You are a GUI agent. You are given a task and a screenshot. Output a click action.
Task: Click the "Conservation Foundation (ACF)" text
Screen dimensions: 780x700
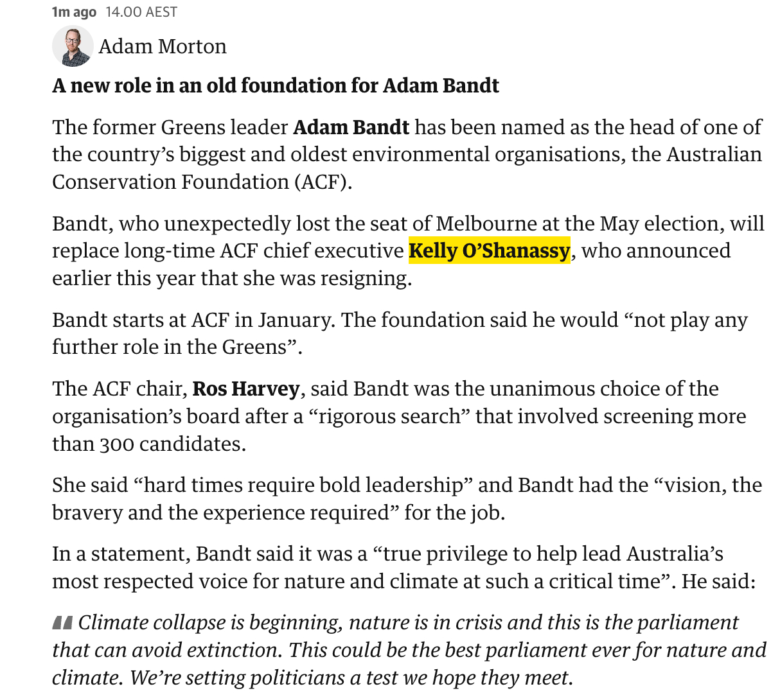202,182
